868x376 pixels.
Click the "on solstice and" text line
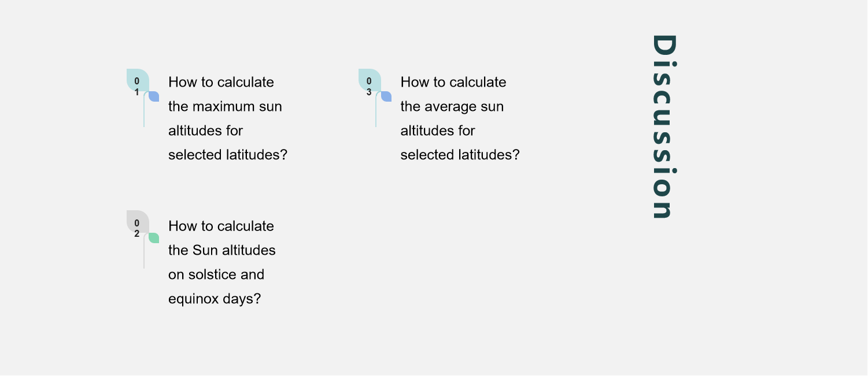(216, 275)
